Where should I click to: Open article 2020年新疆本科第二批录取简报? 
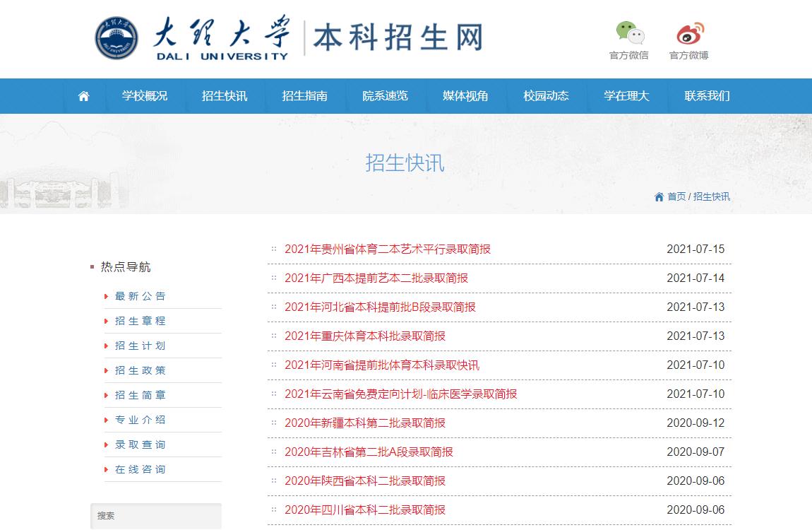tap(365, 423)
